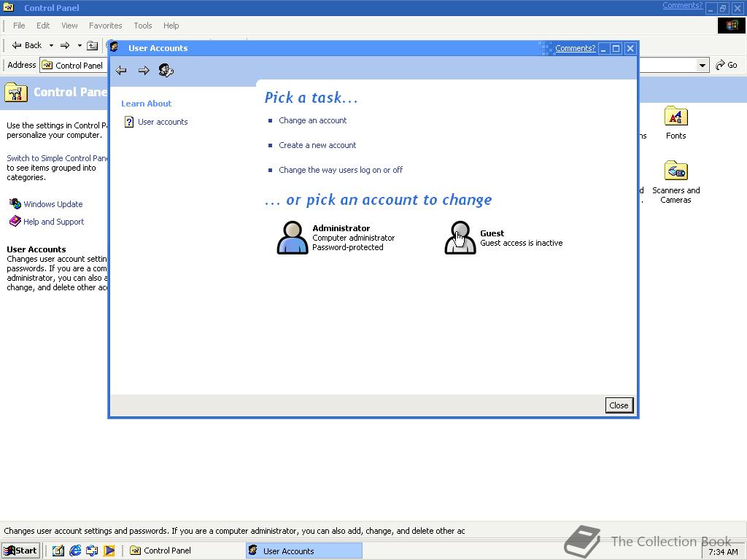Open the File menu

[x=19, y=26]
